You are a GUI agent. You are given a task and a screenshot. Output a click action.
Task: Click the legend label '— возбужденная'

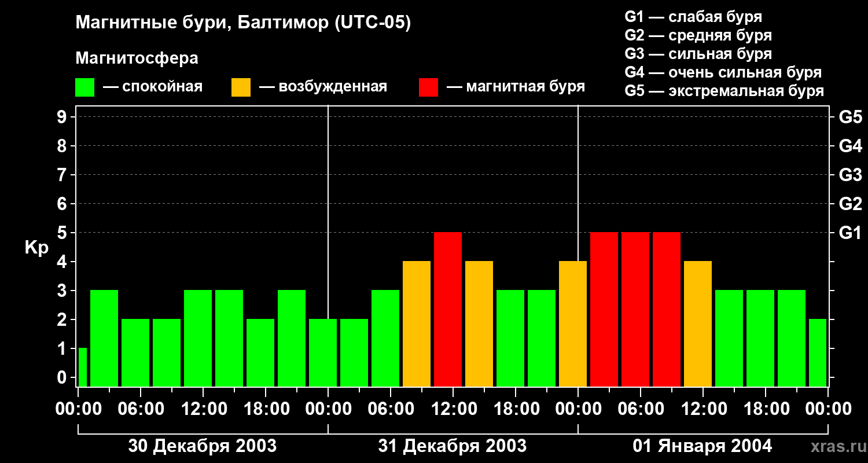(323, 87)
